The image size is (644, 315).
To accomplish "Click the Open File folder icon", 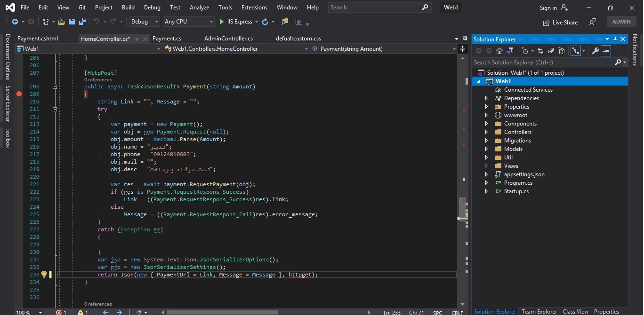I will click(61, 22).
